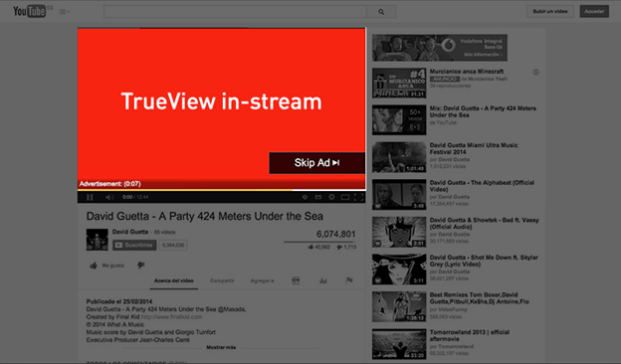Click the video title David Guetta - A Party 424 Meters
Image resolution: width=621 pixels, height=364 pixels.
pos(205,216)
